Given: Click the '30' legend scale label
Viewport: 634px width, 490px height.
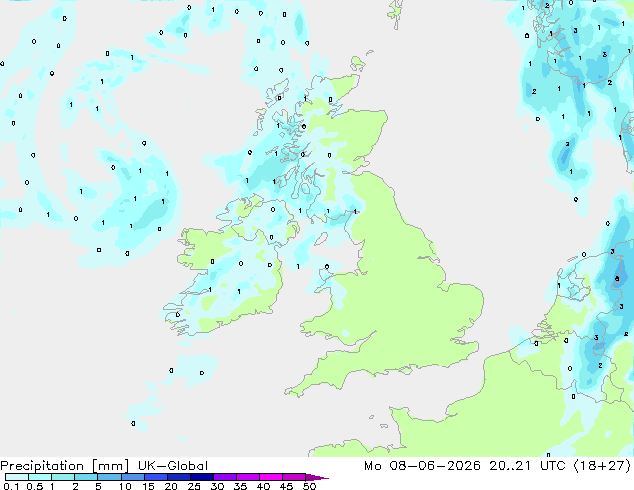Looking at the screenshot, I should point(218,486).
